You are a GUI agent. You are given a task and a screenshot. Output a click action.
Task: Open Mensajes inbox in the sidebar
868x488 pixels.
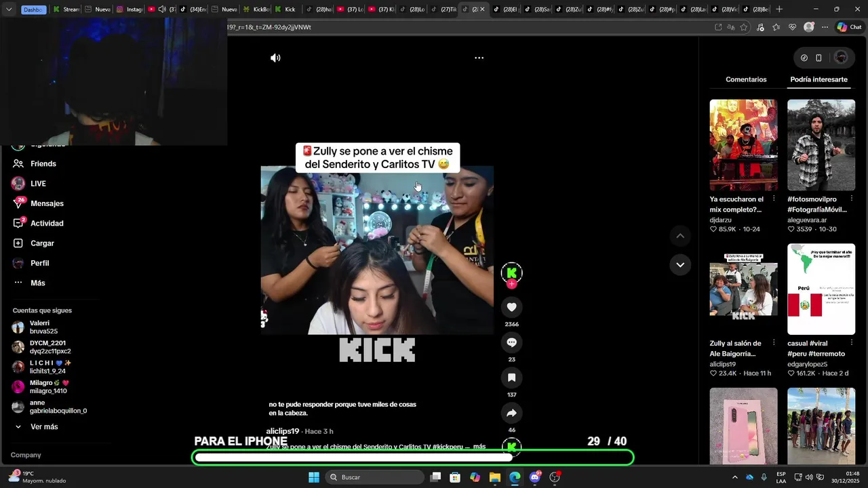(47, 203)
